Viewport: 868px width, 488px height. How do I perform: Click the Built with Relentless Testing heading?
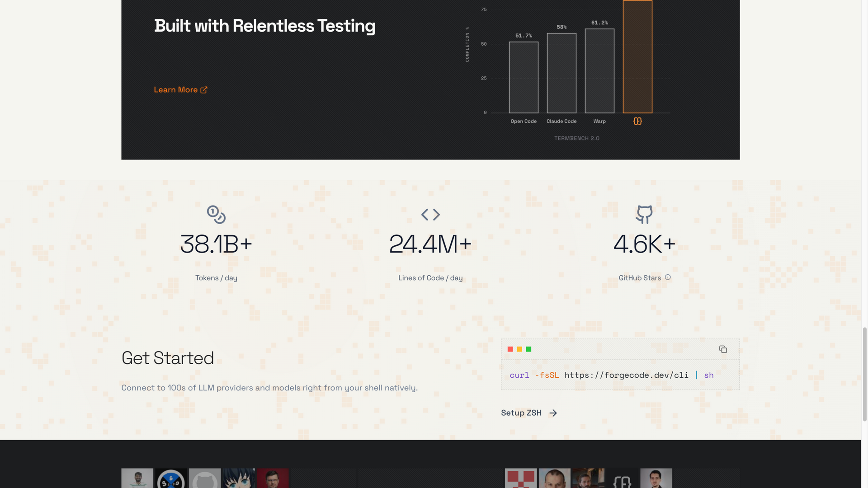264,26
